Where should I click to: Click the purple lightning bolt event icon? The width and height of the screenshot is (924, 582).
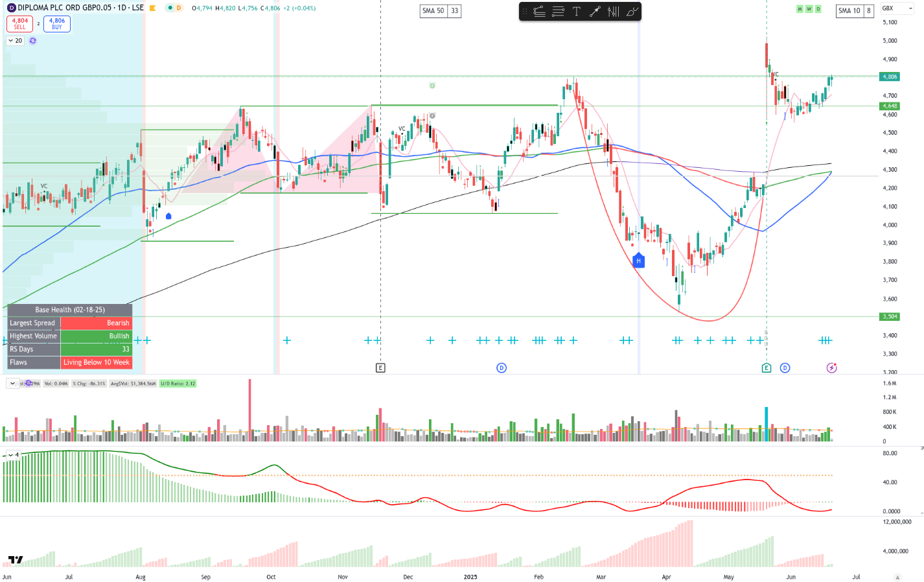(832, 368)
